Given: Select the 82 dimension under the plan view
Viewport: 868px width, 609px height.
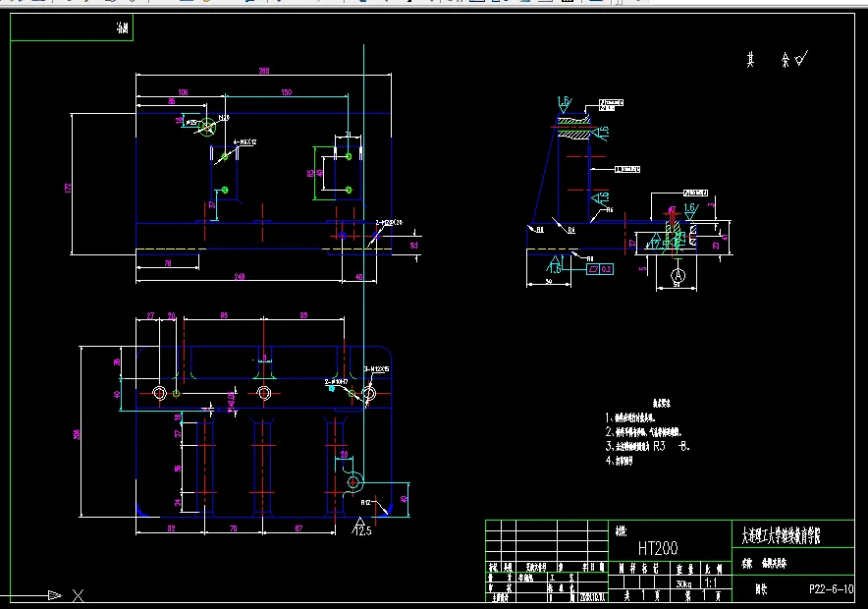Looking at the screenshot, I should tap(171, 528).
